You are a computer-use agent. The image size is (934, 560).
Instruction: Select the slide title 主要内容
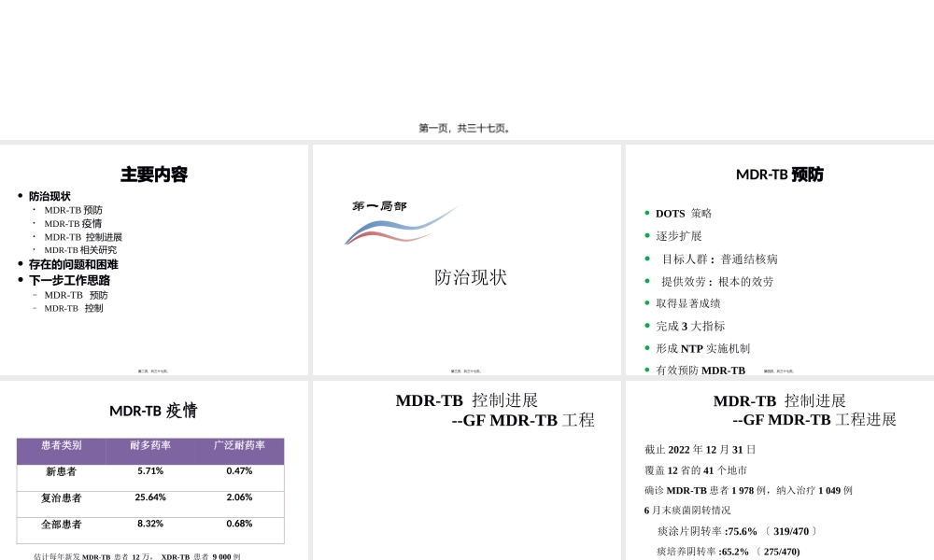tap(153, 175)
